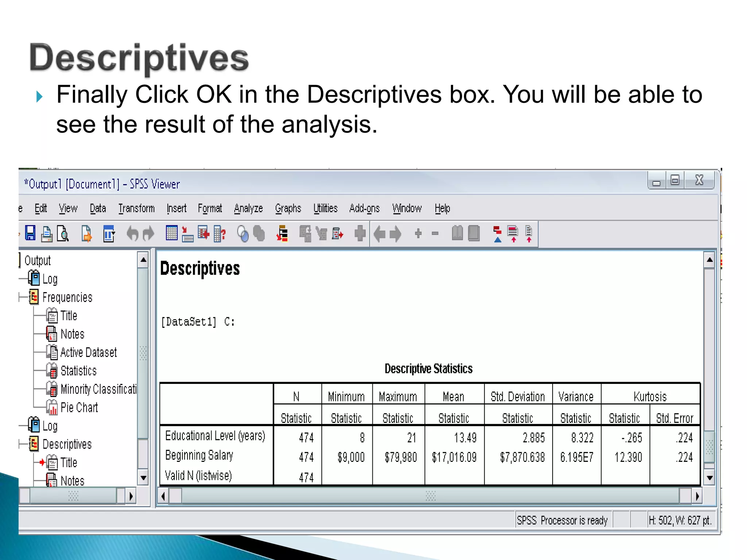The image size is (747, 560).
Task: Click the Insert Title icon
Action: [x=513, y=234]
